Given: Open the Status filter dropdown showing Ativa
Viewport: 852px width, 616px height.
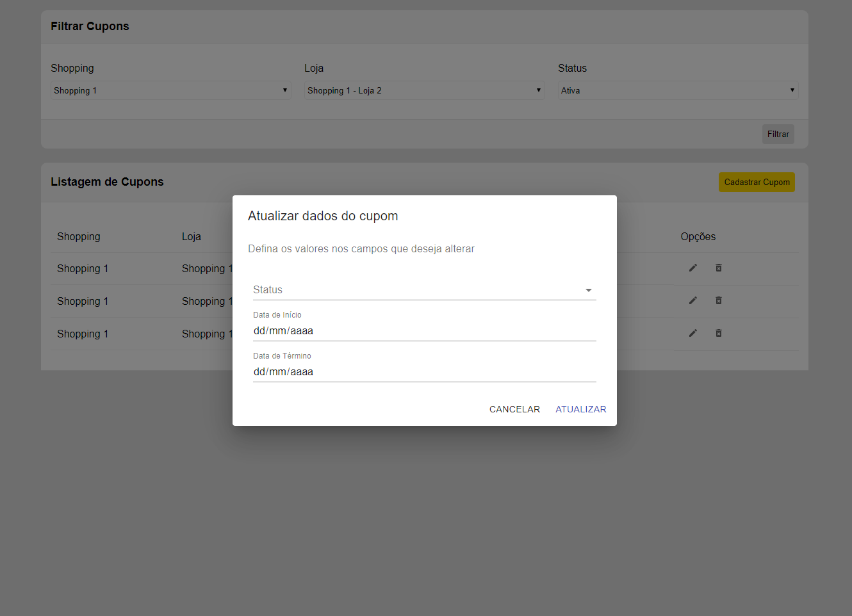Looking at the screenshot, I should point(678,90).
